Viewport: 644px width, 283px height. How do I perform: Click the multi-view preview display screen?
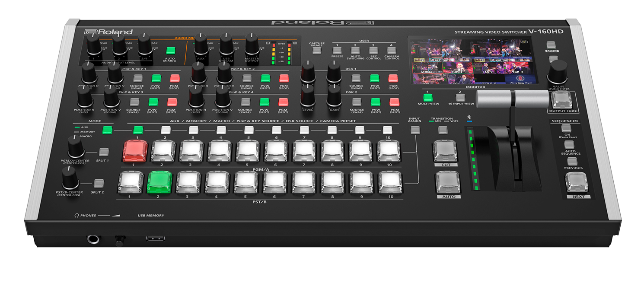[470, 60]
